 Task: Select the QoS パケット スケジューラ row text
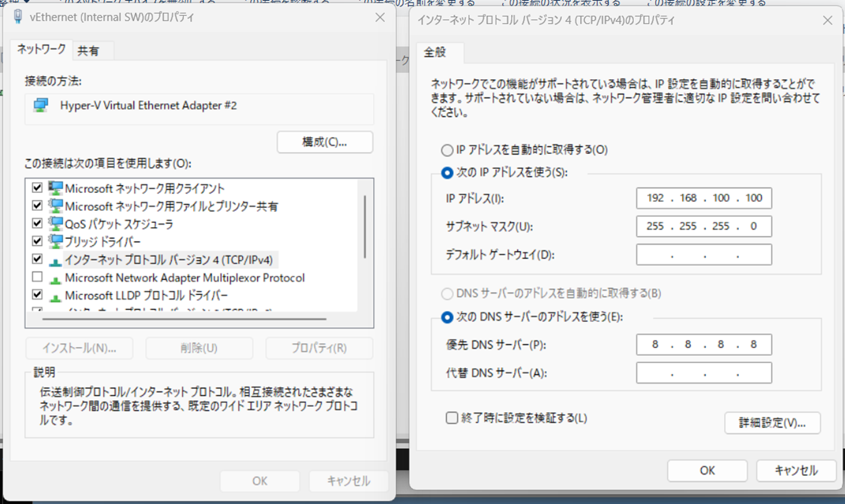click(119, 224)
